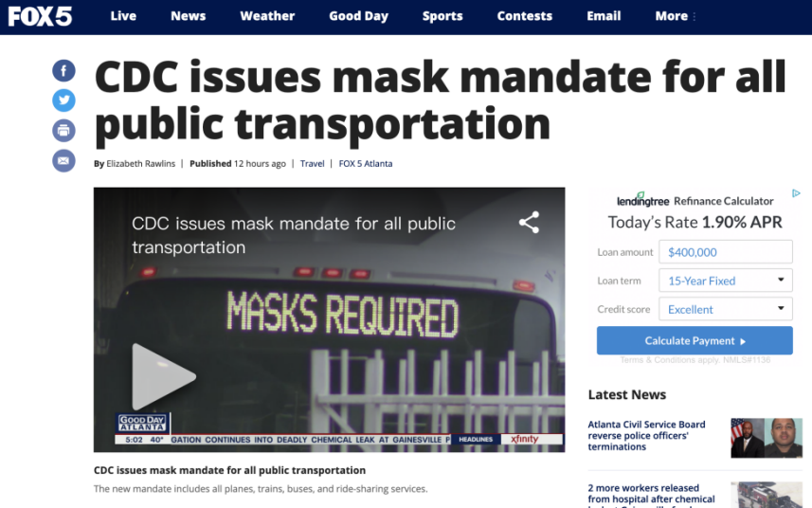Email this article using envelope icon

63,160
